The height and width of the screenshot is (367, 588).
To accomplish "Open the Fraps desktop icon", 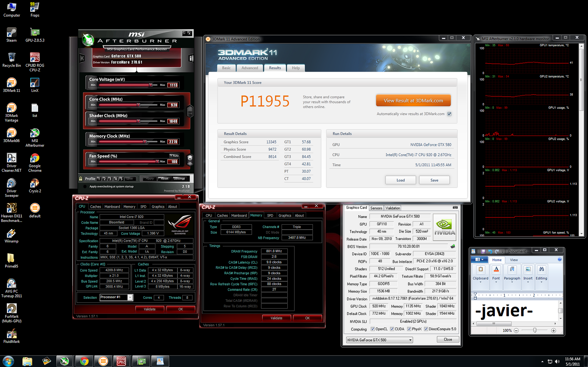I will pyautogui.click(x=35, y=10).
